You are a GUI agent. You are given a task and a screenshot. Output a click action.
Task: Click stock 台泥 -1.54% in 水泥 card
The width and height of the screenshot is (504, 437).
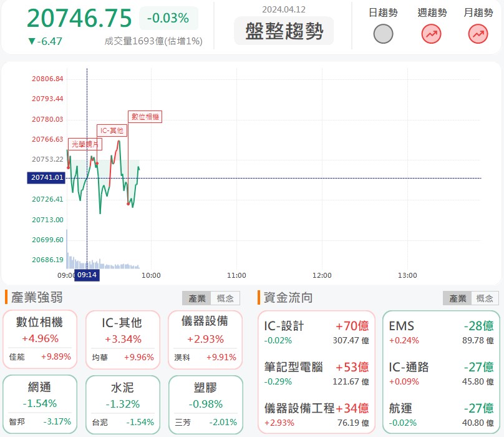click(123, 423)
